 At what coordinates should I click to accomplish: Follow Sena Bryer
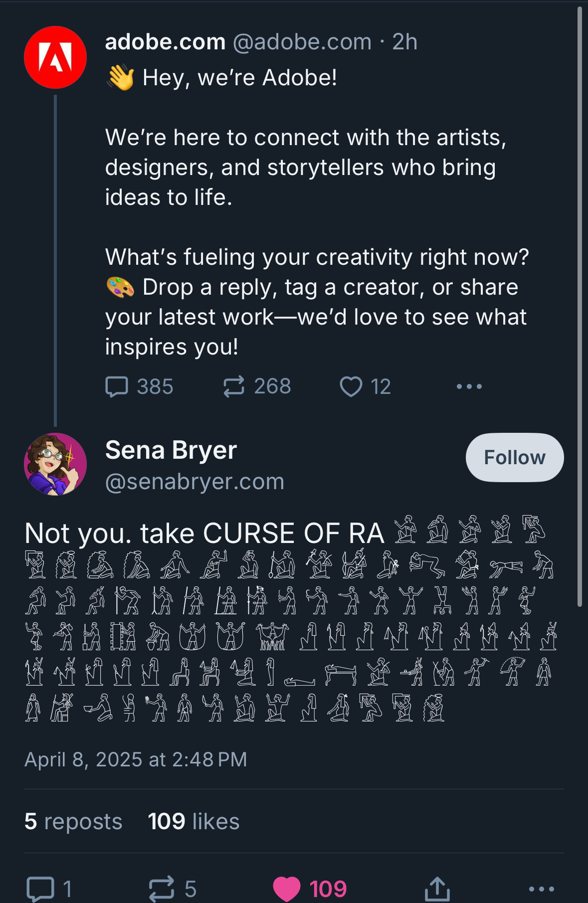[x=514, y=457]
